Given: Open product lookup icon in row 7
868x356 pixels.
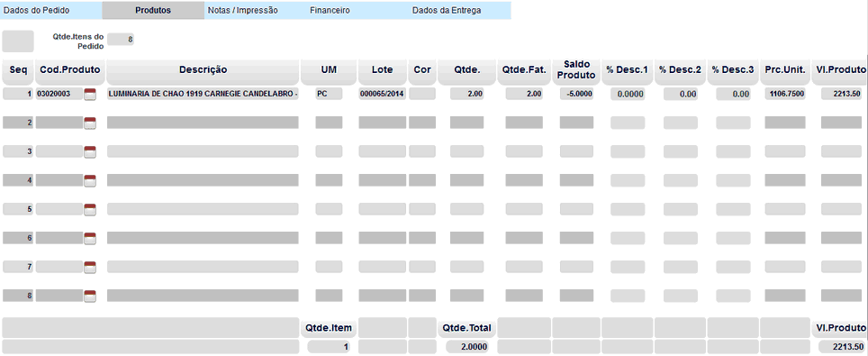Looking at the screenshot, I should click(90, 268).
